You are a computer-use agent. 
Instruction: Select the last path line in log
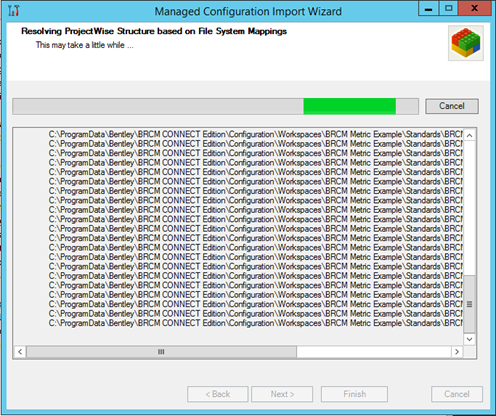click(256, 323)
